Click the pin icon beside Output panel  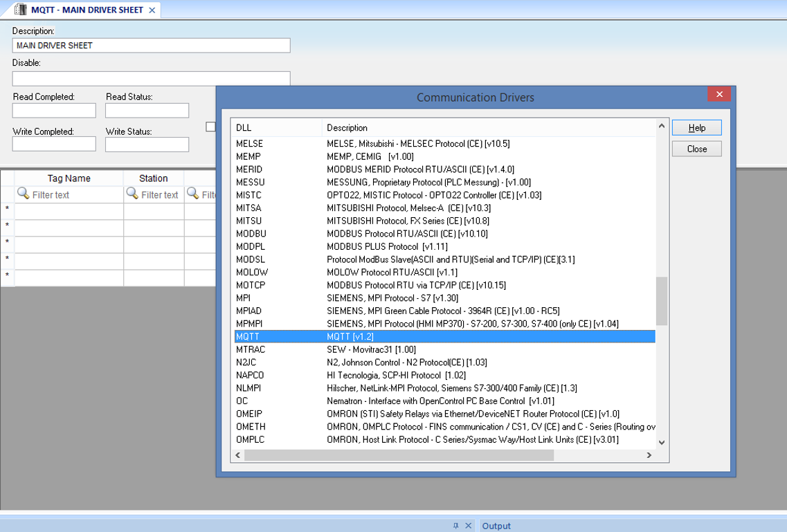click(455, 526)
